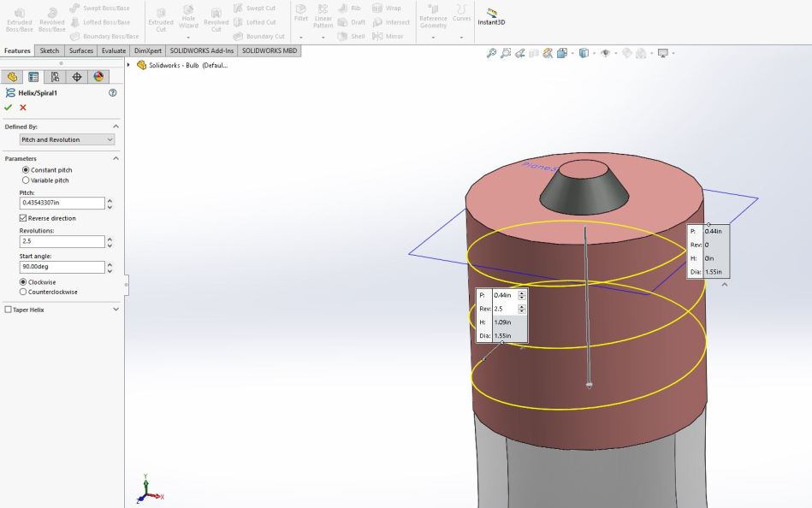Open the Pitch and Revolution dropdown
The image size is (812, 508).
point(67,139)
